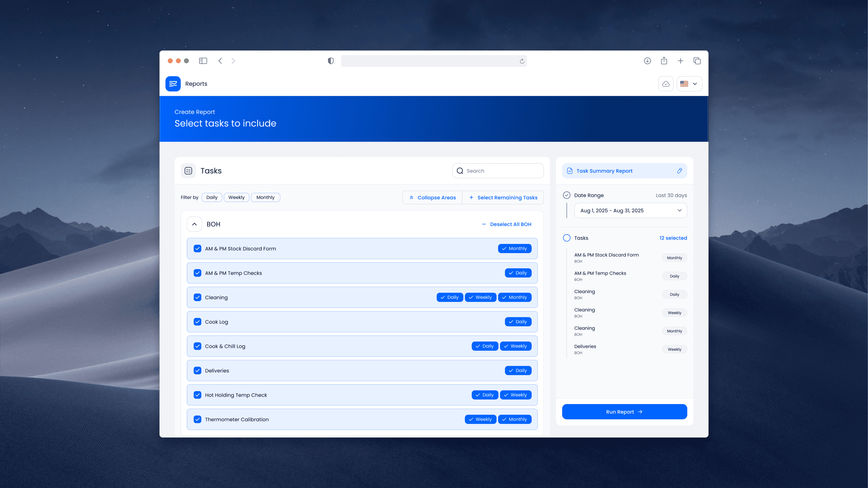Collapse the BOH area chevron
Screen dimensions: 868x488
pos(194,224)
